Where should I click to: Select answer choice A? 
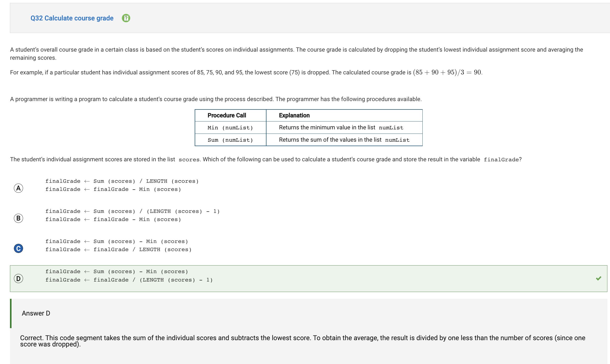[18, 188]
